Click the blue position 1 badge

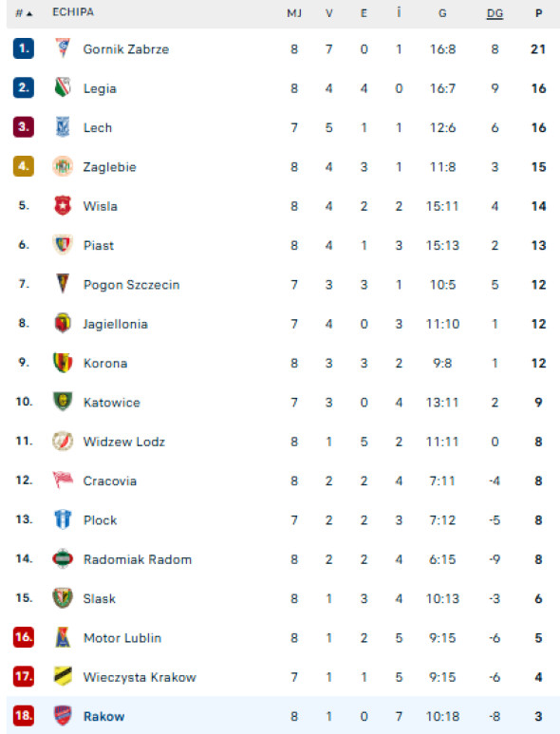click(x=24, y=48)
